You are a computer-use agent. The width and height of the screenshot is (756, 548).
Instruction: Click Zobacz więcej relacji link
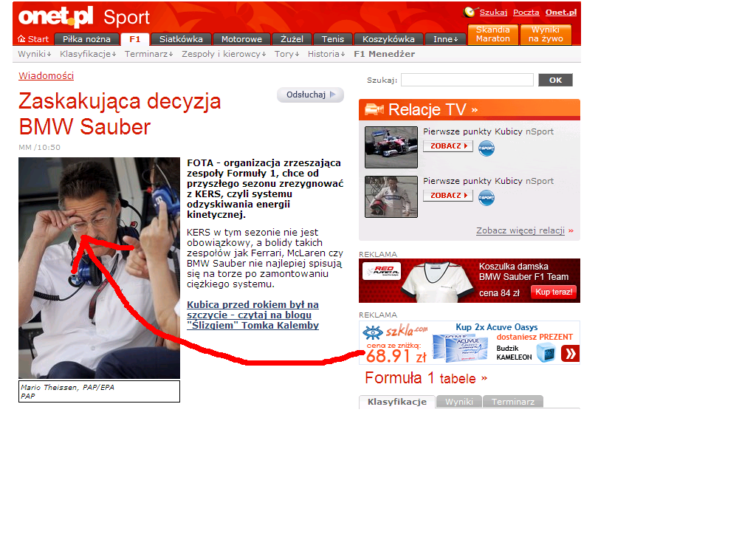pos(520,230)
